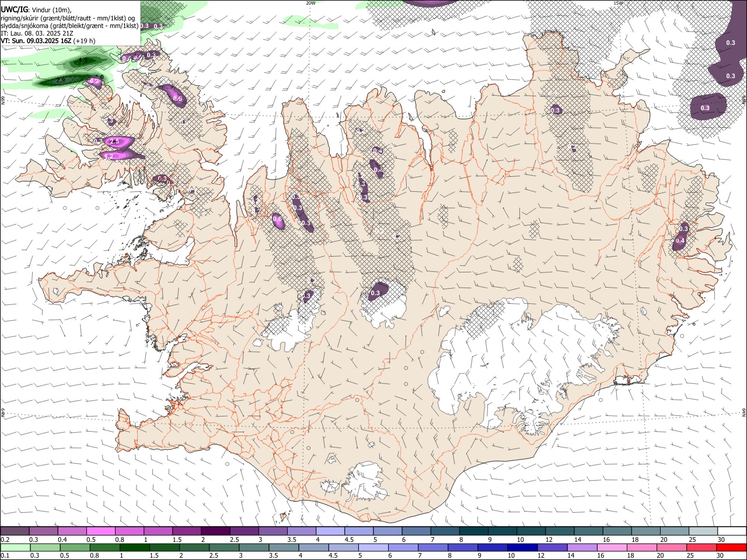
Task: Click the '15W' longitude label at the top edge
Action: [619, 3]
